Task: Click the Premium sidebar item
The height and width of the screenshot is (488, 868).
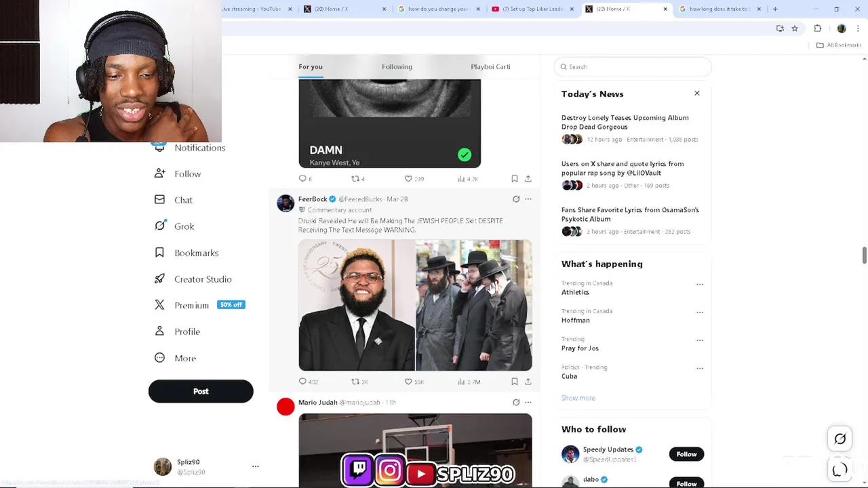Action: click(199, 305)
